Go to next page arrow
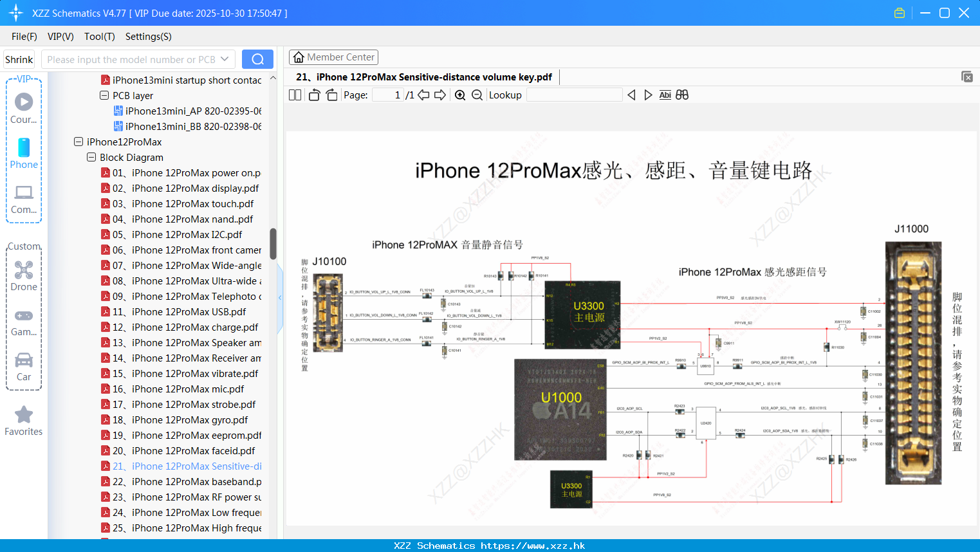This screenshot has width=980, height=552. (440, 95)
